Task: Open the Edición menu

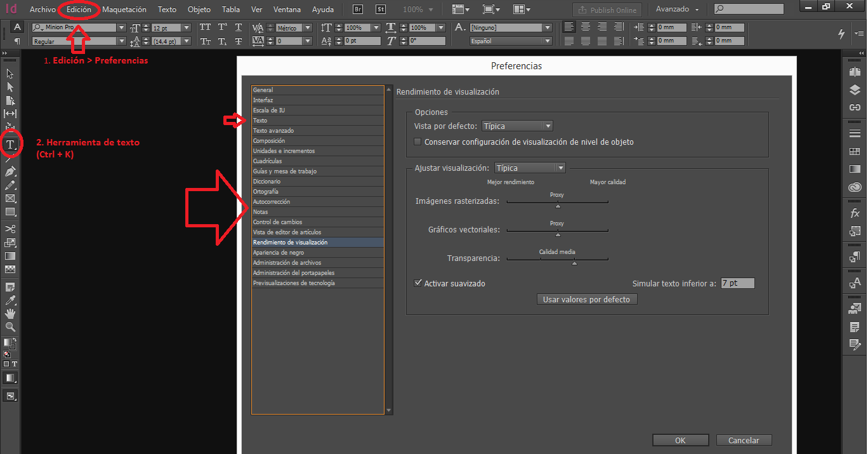Action: (79, 10)
